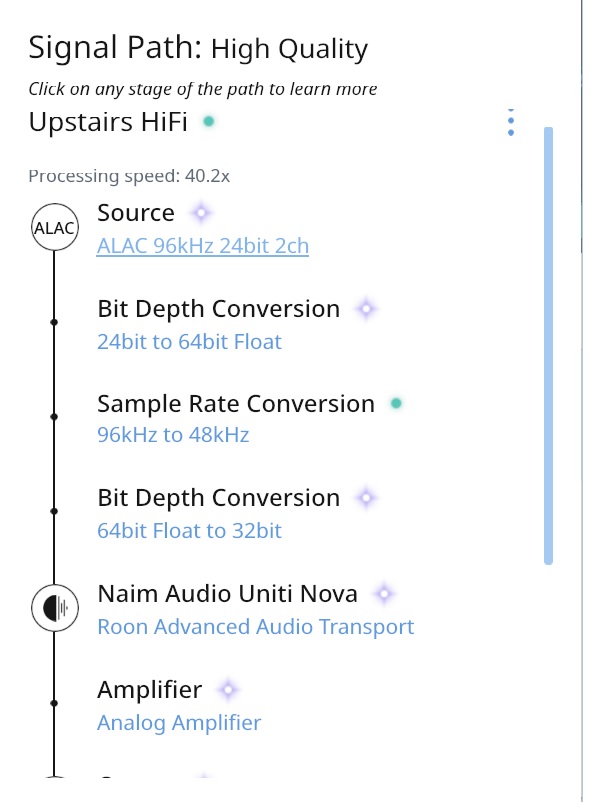Open Roon Advanced Audio Transport details
Image resolution: width=615 pixels, height=810 pixels.
pos(256,627)
